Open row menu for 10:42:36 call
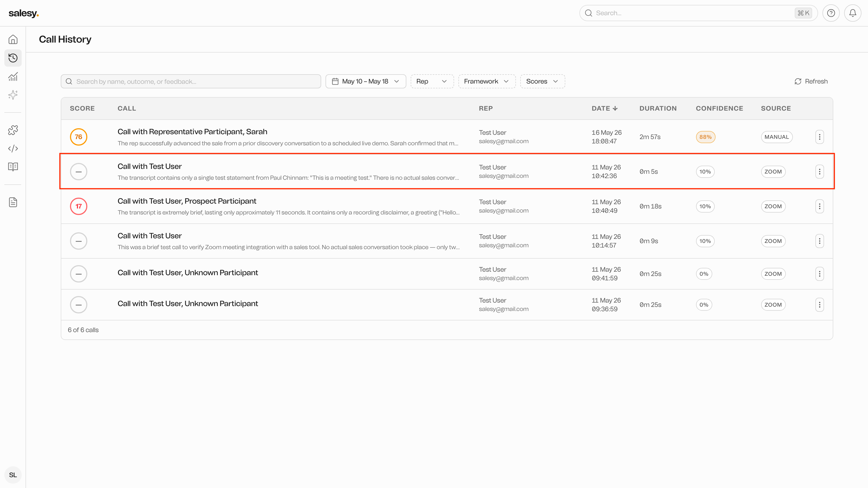868x488 pixels. [819, 172]
